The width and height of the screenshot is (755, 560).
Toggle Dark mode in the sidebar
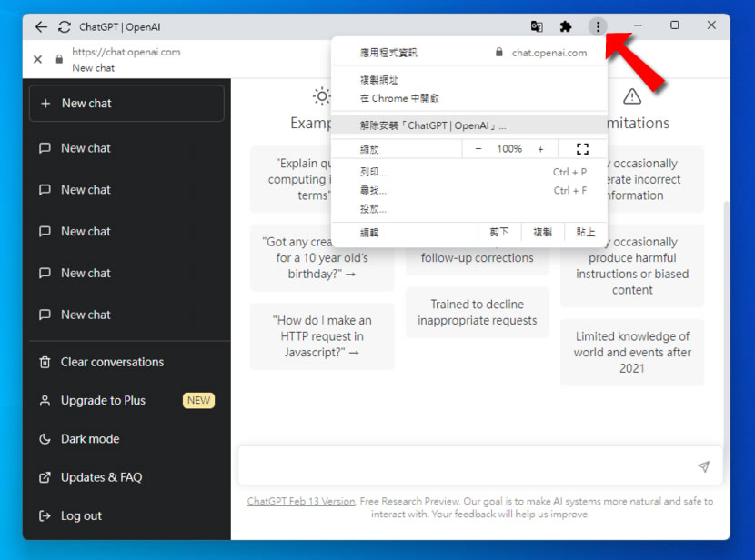[x=126, y=439]
